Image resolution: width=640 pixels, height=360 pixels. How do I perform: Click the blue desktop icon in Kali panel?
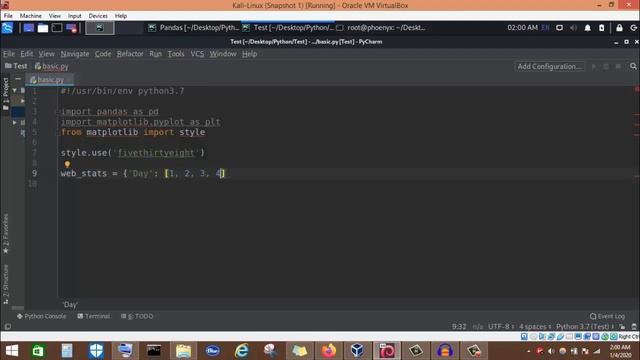coord(29,28)
